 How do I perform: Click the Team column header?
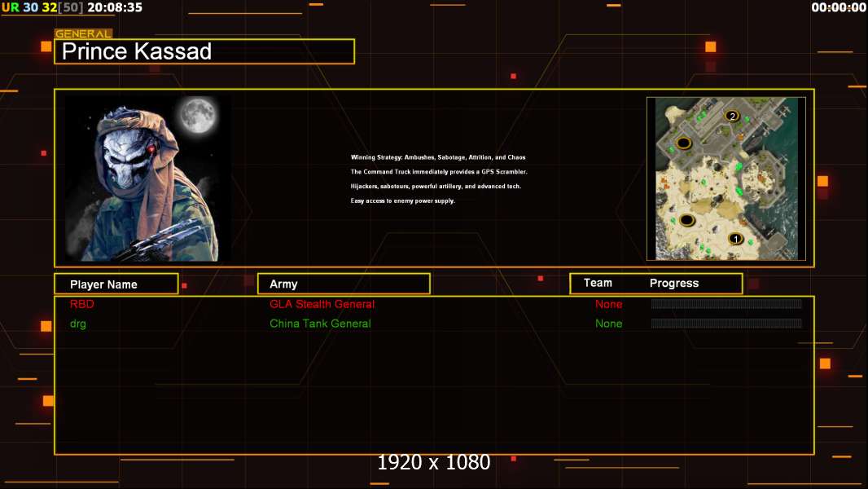tap(598, 283)
